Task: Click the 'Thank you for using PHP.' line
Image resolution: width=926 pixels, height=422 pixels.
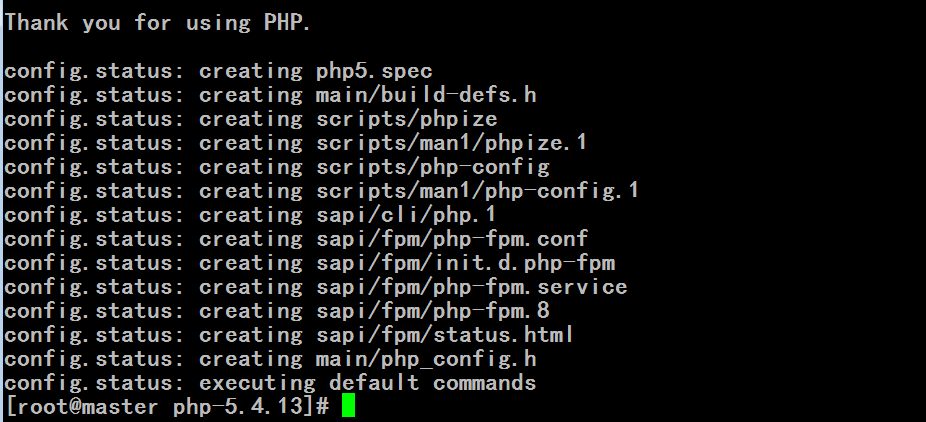Action: click(158, 23)
